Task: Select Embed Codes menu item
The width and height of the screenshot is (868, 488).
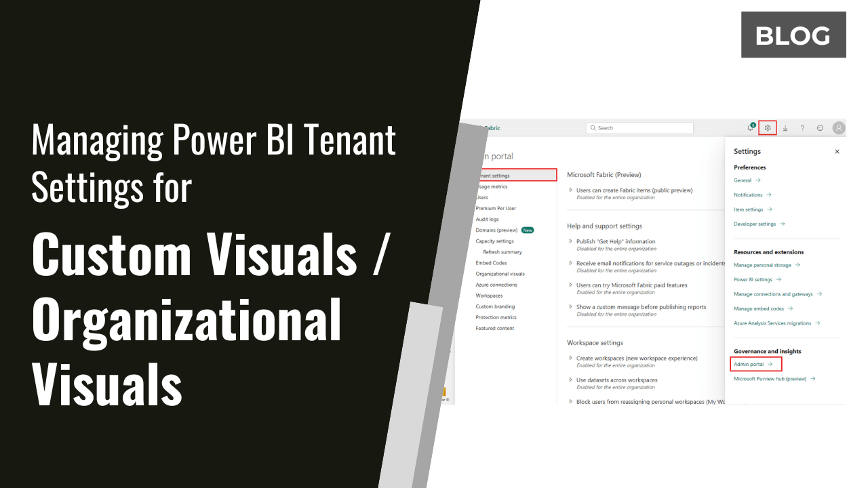Action: (x=491, y=262)
